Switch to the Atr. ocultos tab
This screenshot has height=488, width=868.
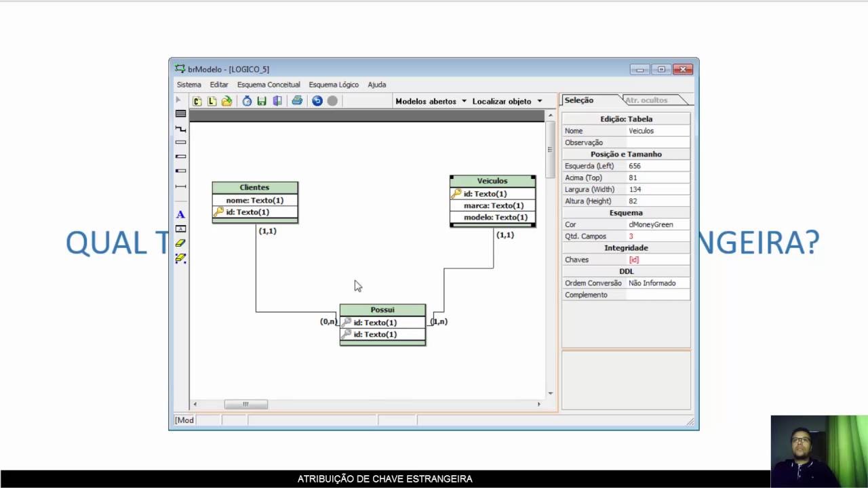coord(647,100)
